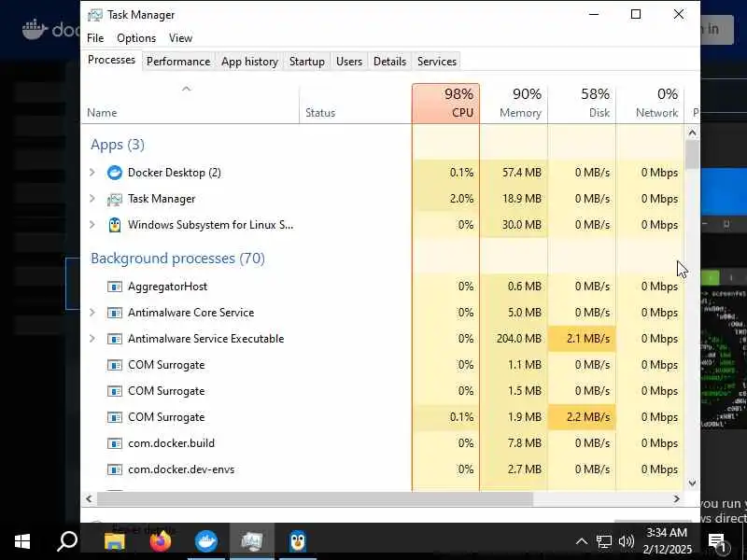The width and height of the screenshot is (747, 560).
Task: Open the WSL penguin taskbar icon
Action: [298, 541]
